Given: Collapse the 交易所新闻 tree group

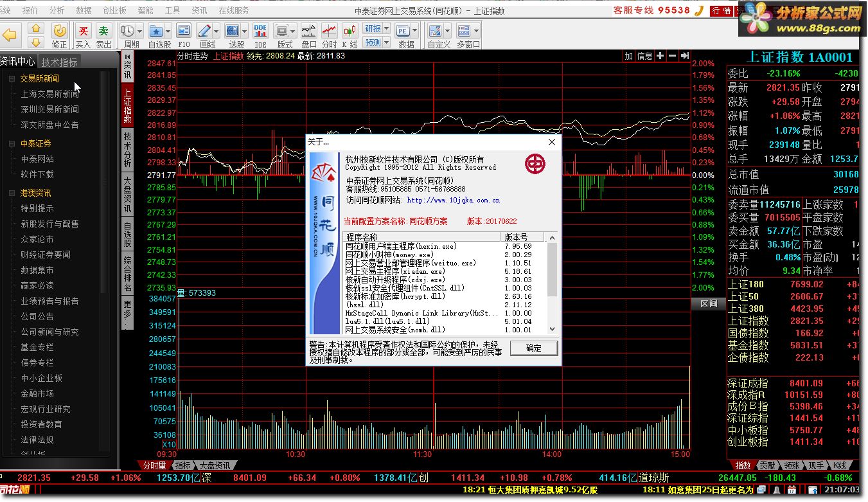Looking at the screenshot, I should pos(12,78).
